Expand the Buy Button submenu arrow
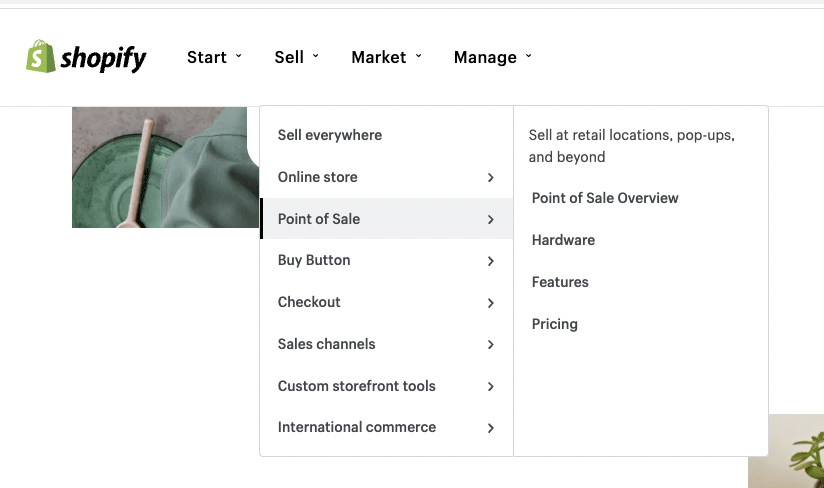The width and height of the screenshot is (824, 488). pos(490,261)
